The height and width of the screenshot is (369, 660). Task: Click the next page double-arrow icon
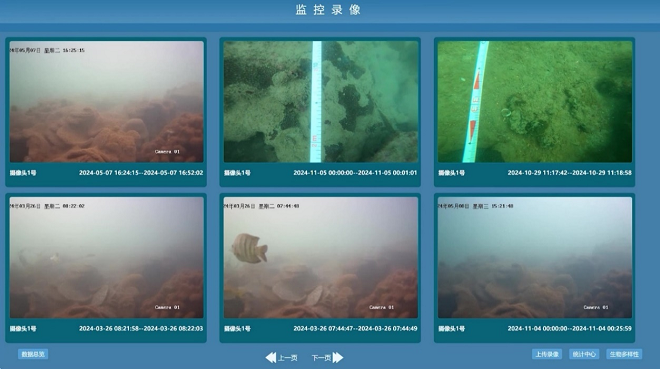click(338, 358)
